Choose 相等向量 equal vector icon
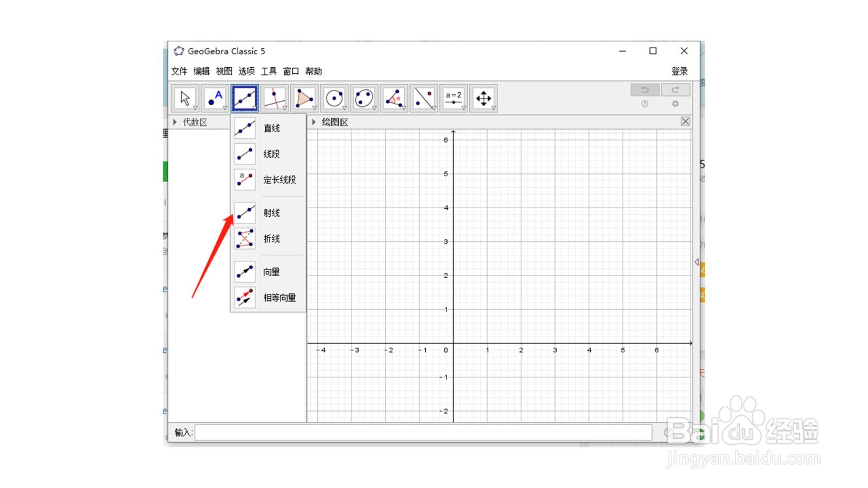This screenshot has height=488, width=868. coord(245,298)
